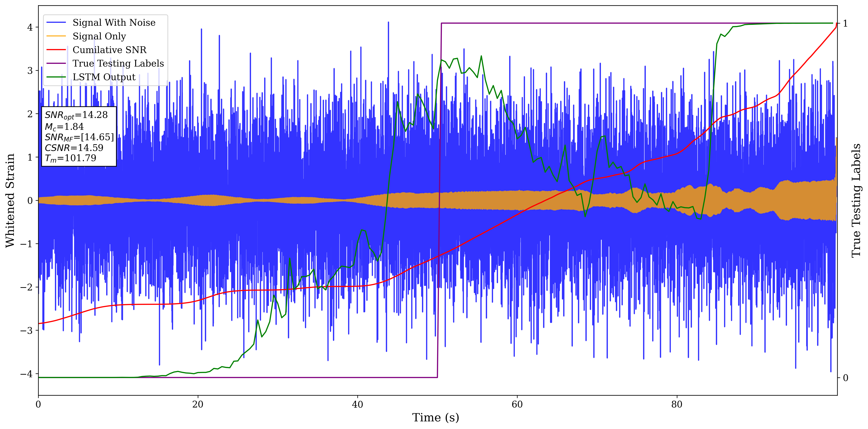The width and height of the screenshot is (868, 429).
Task: Click the 'Whitened Strain' y-axis label
Action: pos(10,200)
